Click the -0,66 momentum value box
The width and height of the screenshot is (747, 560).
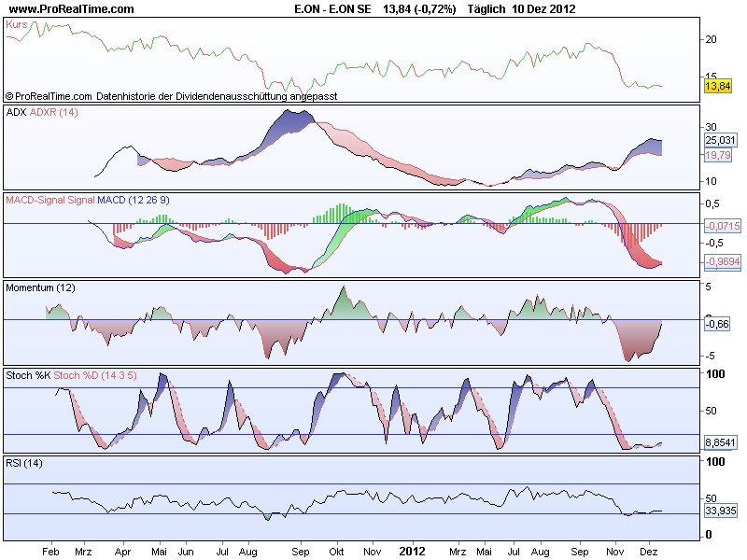(x=717, y=324)
